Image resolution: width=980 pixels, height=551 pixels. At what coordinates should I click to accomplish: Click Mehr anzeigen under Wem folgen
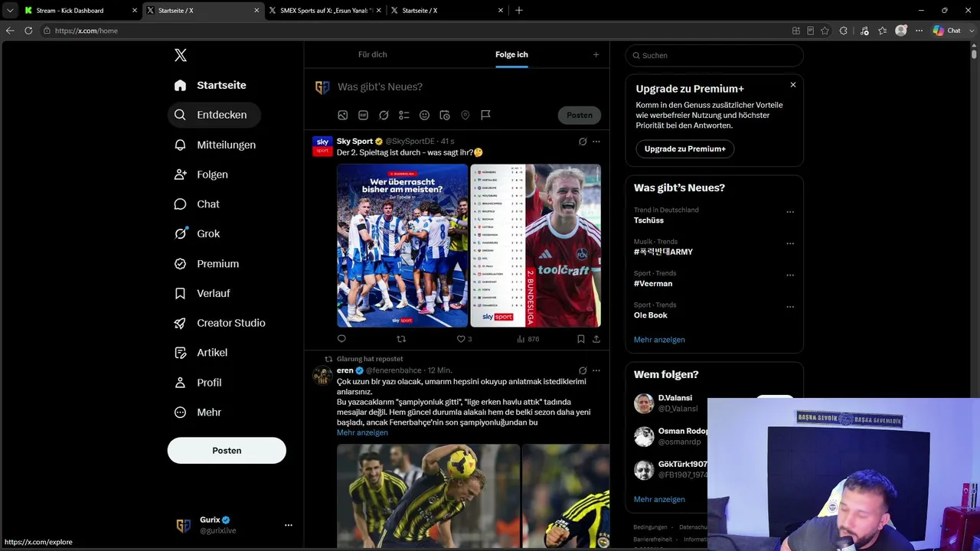pyautogui.click(x=659, y=500)
